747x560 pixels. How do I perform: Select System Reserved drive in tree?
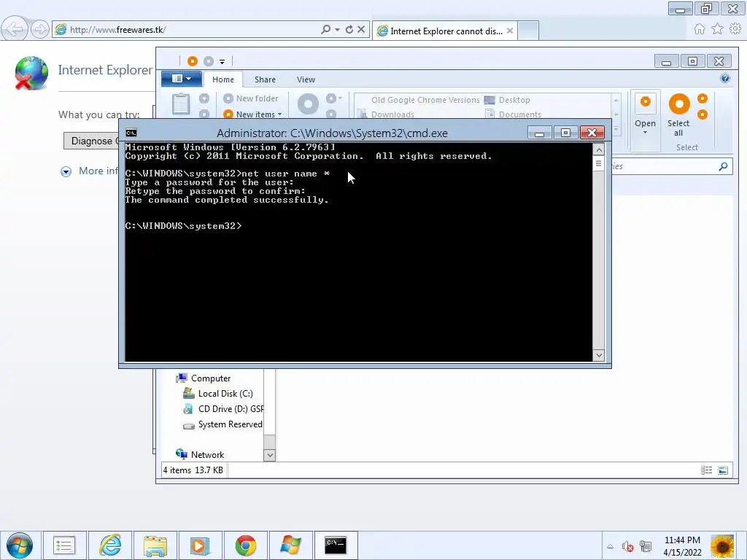pyautogui.click(x=223, y=424)
